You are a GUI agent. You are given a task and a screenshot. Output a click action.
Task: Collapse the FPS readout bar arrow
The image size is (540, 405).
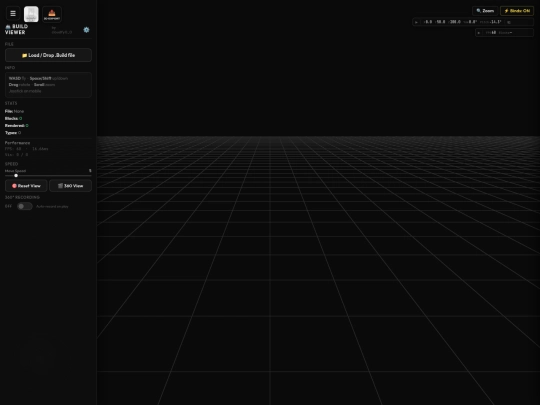479,33
